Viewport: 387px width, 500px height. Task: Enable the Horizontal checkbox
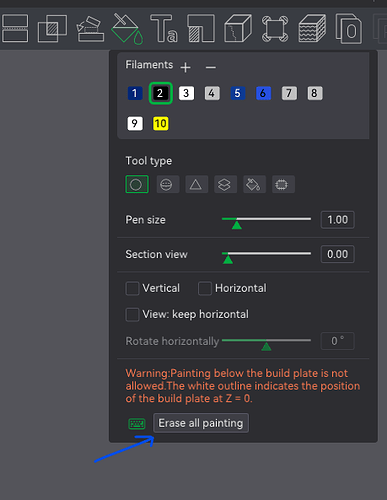point(205,288)
